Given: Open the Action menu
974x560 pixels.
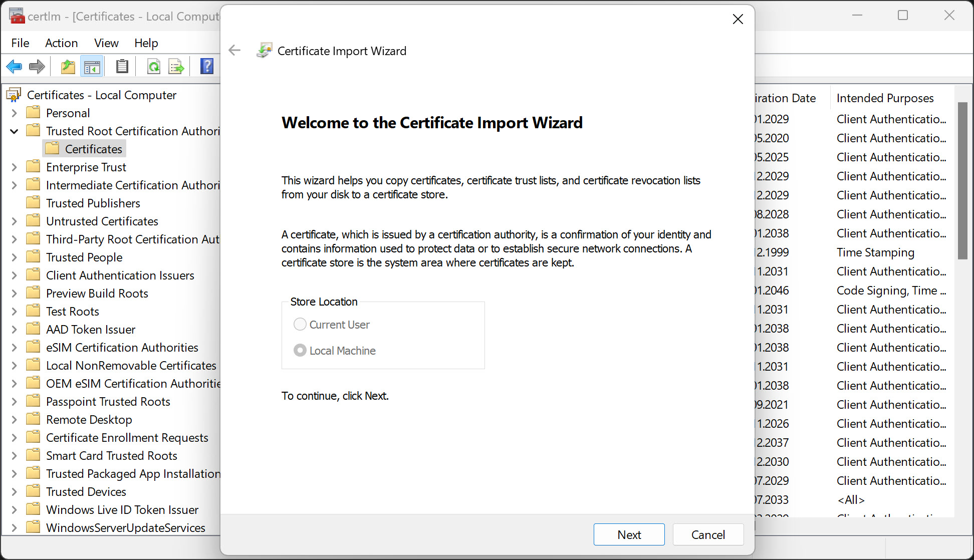Looking at the screenshot, I should 61,43.
